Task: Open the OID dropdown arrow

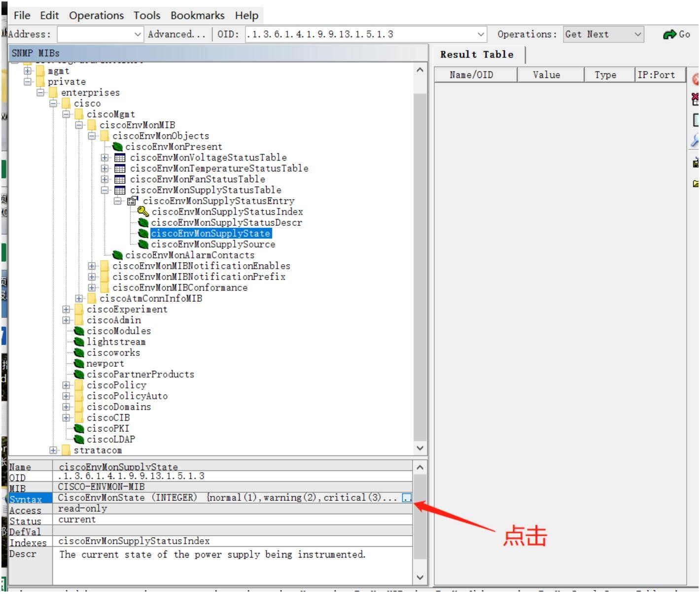Action: tap(481, 35)
